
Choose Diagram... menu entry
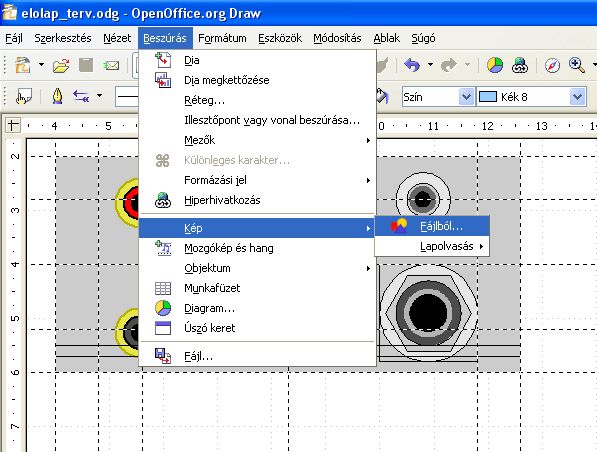point(257,308)
